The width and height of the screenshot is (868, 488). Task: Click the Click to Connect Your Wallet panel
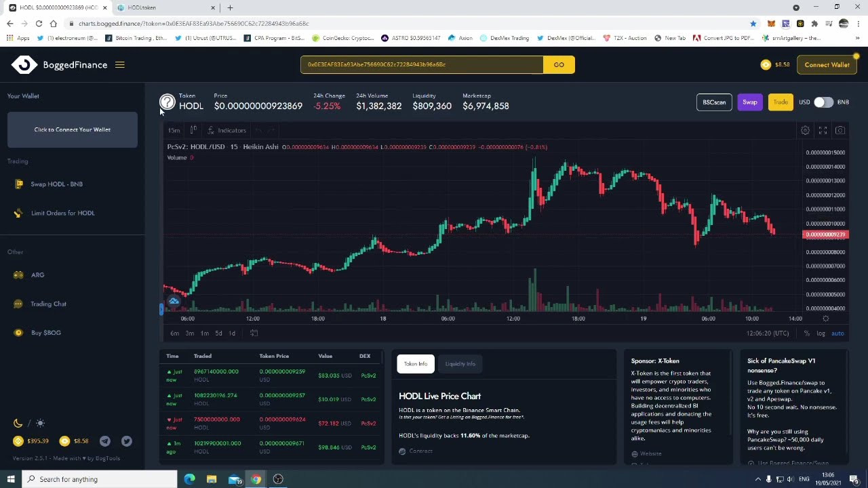coord(73,129)
